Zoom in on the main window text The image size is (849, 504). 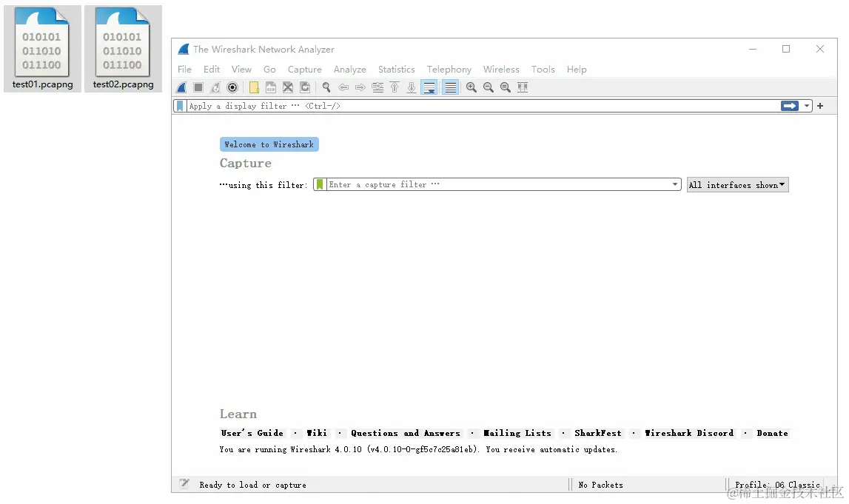coord(472,87)
